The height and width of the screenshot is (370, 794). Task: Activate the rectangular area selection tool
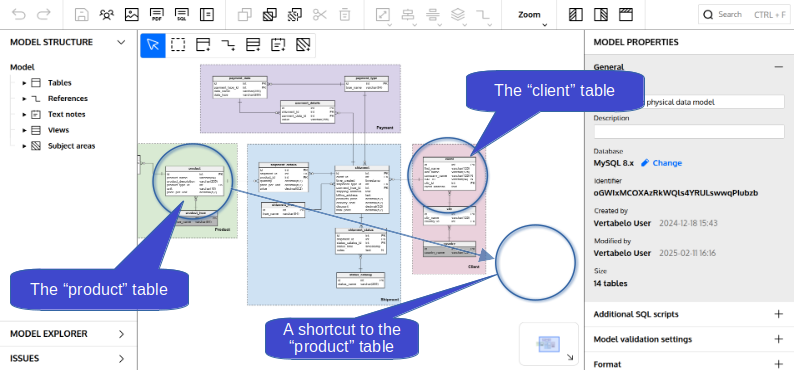178,45
